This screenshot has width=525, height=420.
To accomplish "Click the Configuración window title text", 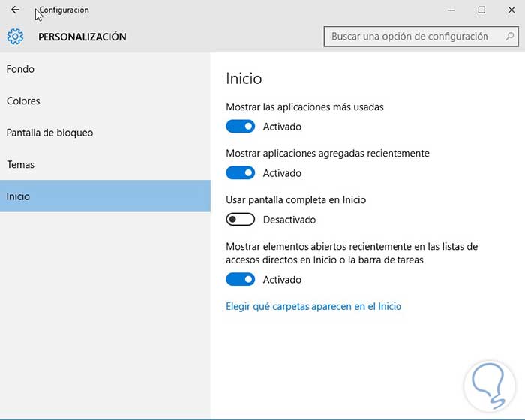I will coord(64,10).
